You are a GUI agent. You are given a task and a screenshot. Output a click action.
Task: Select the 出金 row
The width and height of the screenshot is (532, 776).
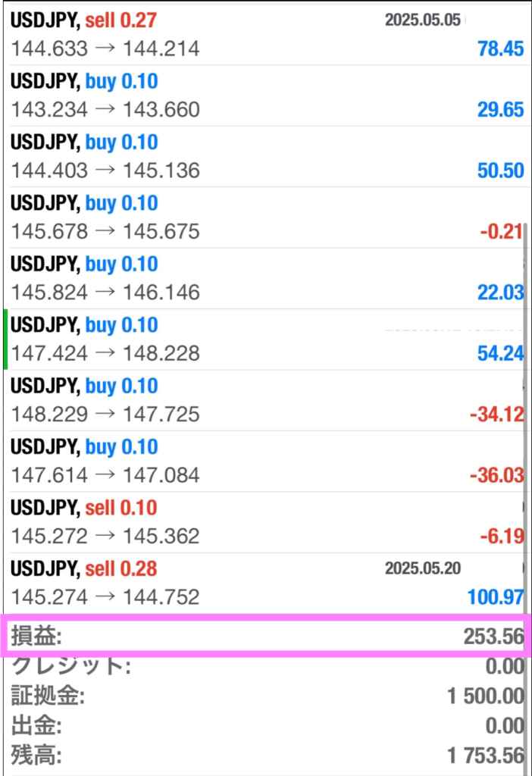click(266, 725)
